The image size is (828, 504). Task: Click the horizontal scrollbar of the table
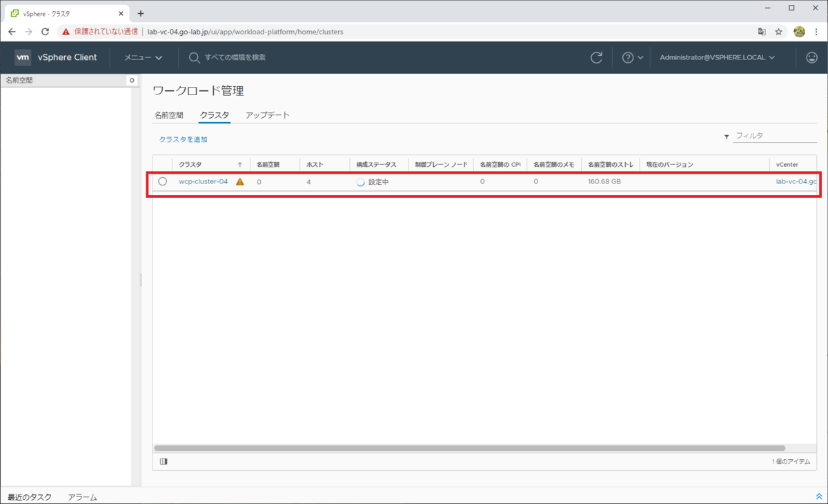tap(469, 448)
